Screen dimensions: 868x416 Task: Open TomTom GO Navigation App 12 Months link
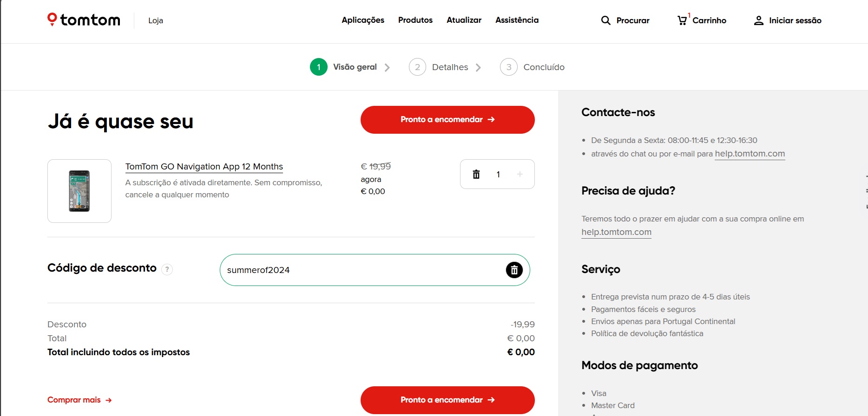click(x=204, y=166)
